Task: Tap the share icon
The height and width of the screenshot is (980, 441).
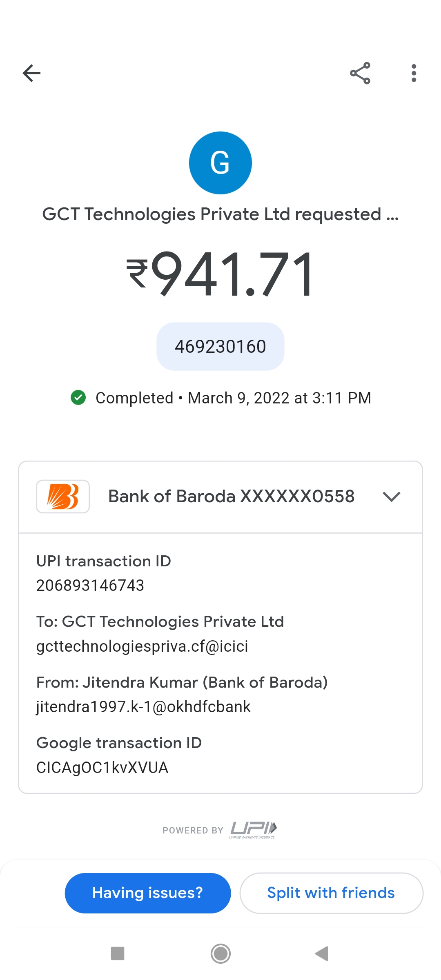Action: click(360, 73)
